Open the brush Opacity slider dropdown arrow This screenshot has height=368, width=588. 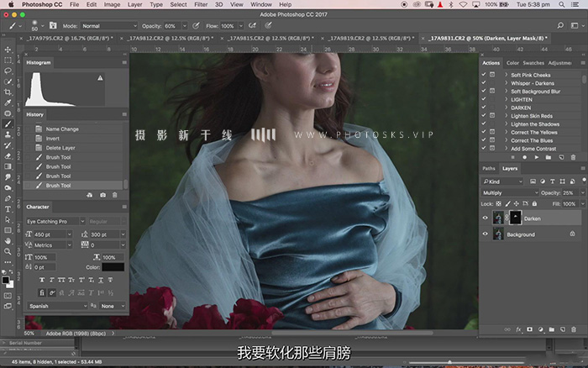(185, 26)
